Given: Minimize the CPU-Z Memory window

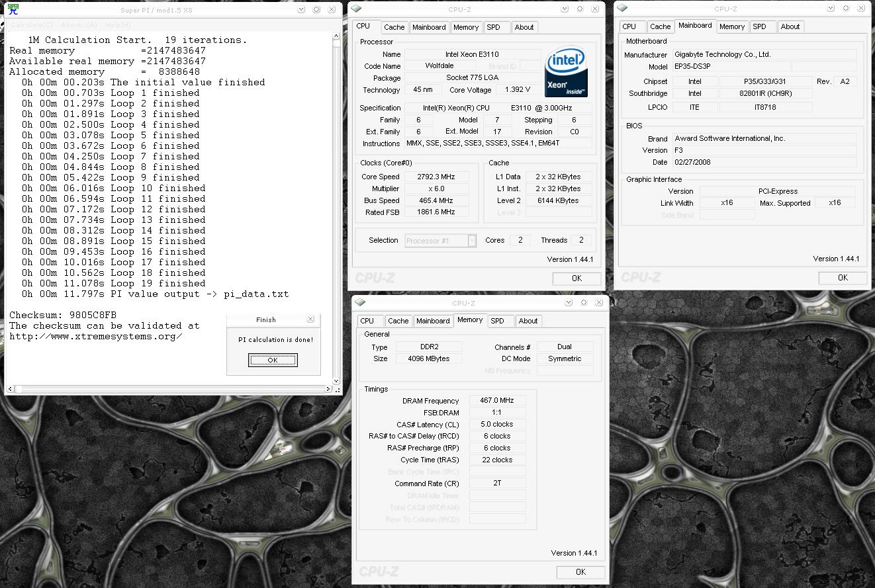Looking at the screenshot, I should click(x=568, y=302).
